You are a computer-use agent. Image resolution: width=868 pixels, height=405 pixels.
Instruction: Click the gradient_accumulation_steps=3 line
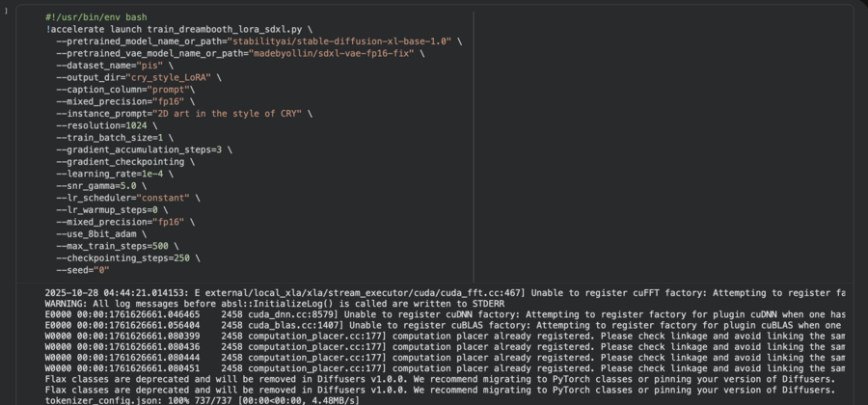point(139,149)
